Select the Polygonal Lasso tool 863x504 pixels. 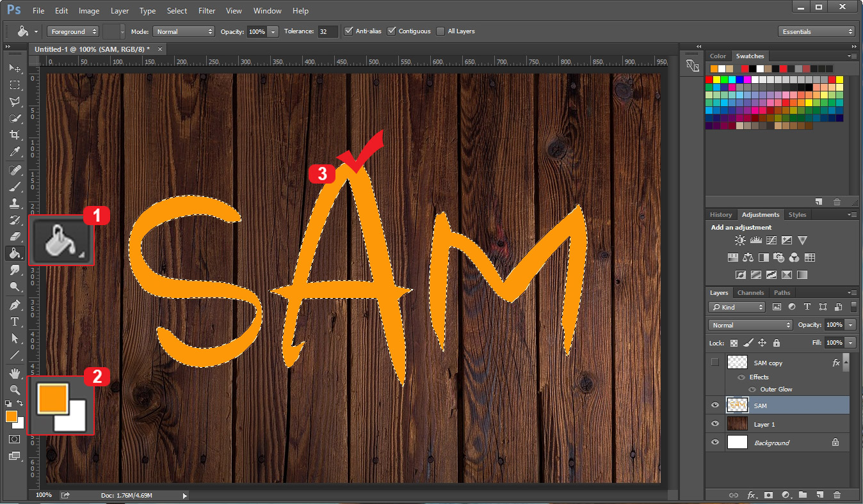15,101
